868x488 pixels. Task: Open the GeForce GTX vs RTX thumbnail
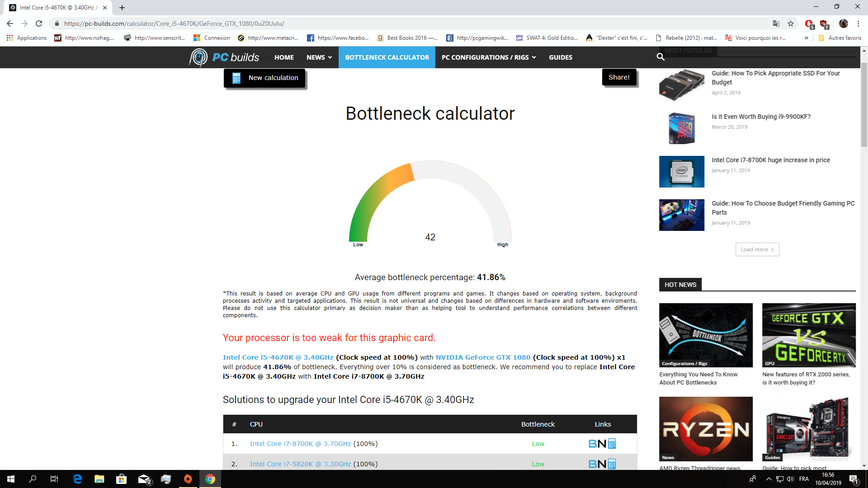point(809,335)
